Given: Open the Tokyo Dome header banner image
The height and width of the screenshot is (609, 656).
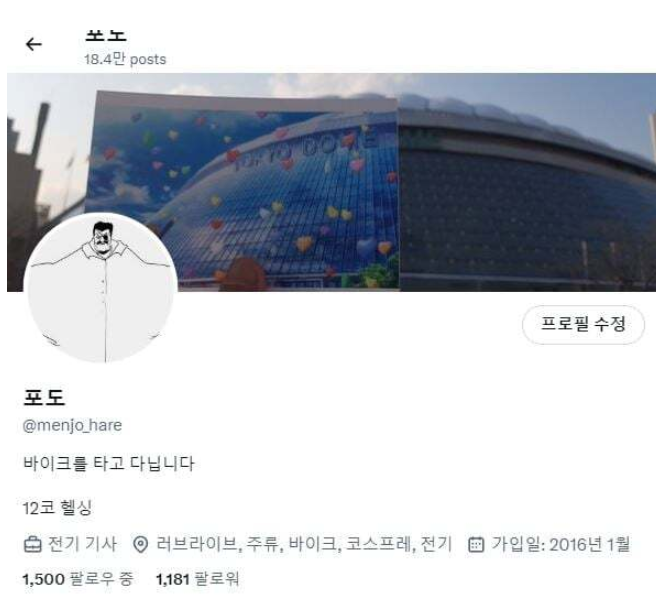Looking at the screenshot, I should tap(331, 182).
